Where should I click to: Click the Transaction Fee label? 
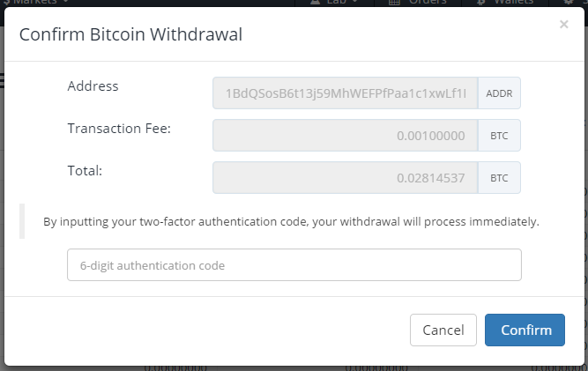[x=119, y=129]
